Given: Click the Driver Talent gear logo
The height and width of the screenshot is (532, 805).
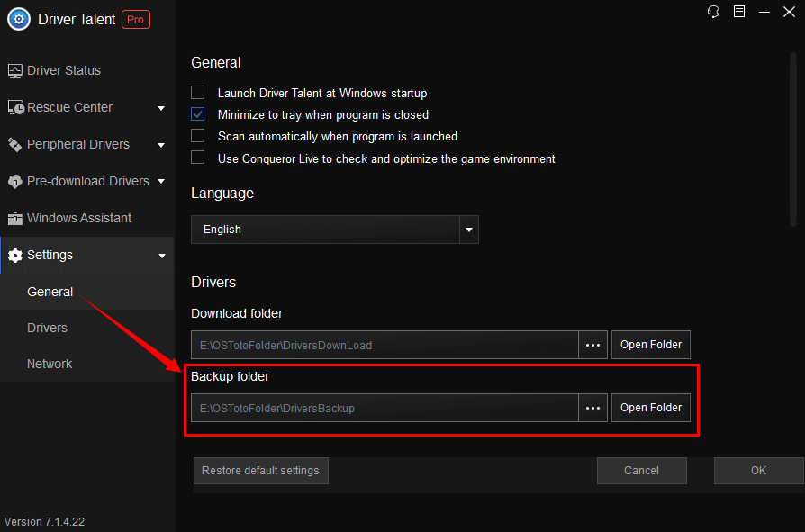Looking at the screenshot, I should pos(19,20).
